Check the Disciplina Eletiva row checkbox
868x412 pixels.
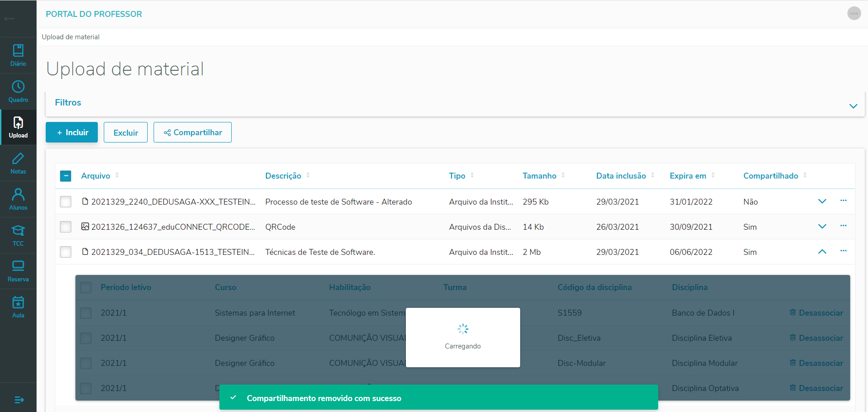[86, 338]
